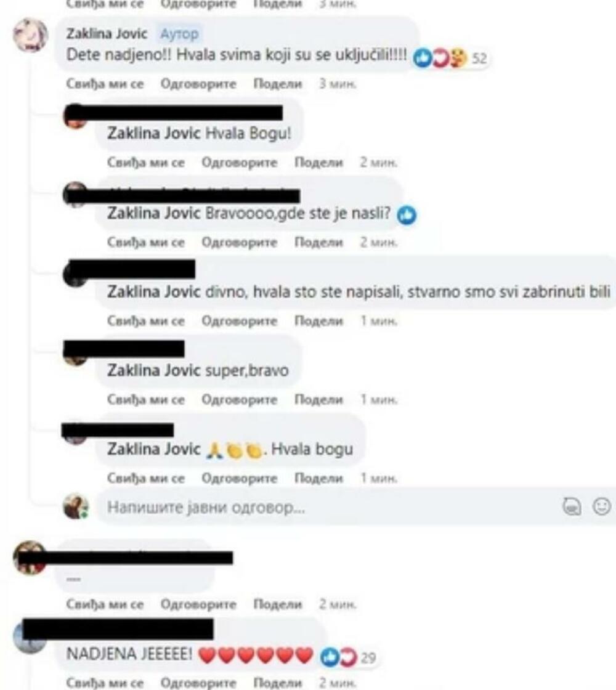The width and height of the screenshot is (616, 690).
Task: Open the sticker picker in reply box
Action: pos(572,506)
